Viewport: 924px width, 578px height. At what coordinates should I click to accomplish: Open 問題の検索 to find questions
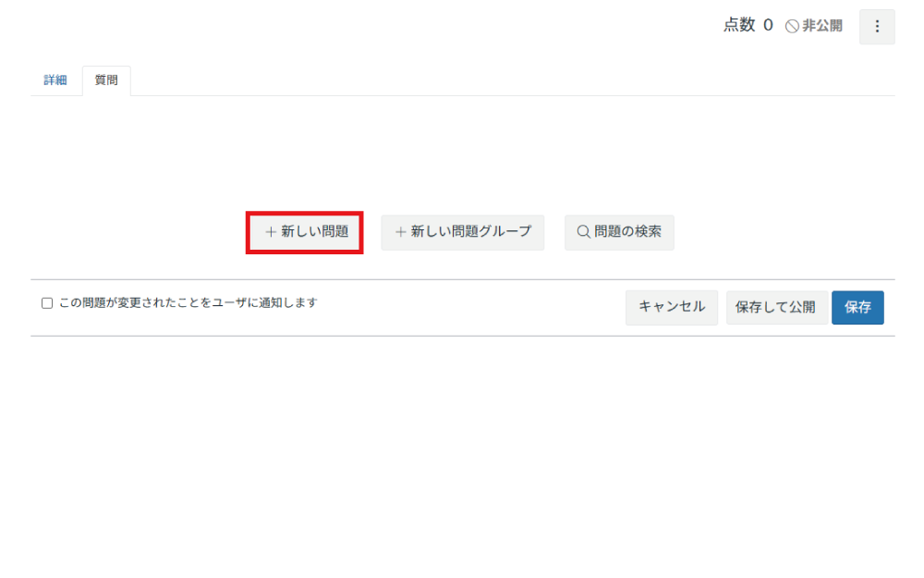point(619,232)
